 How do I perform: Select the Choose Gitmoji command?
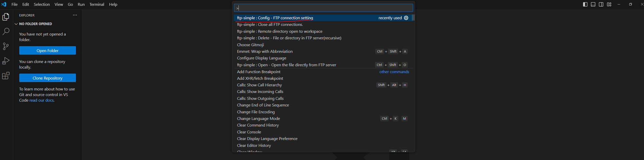tap(323, 45)
